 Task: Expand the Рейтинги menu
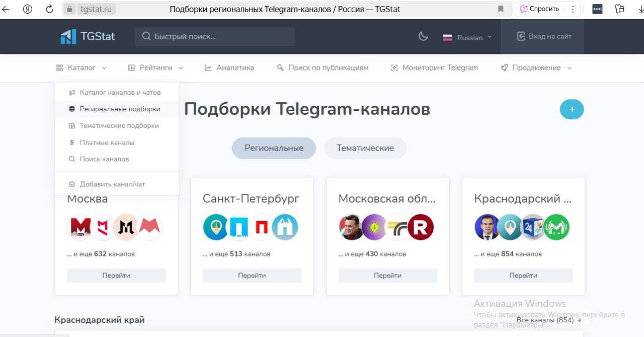point(155,68)
